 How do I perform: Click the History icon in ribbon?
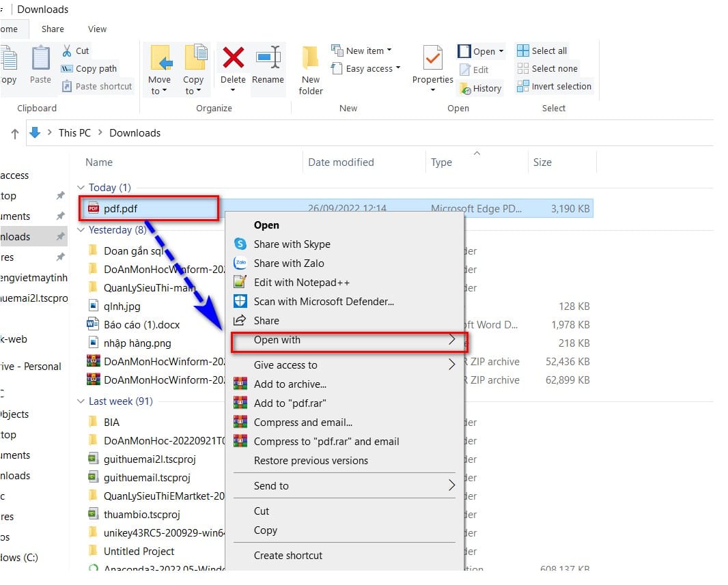coord(465,88)
